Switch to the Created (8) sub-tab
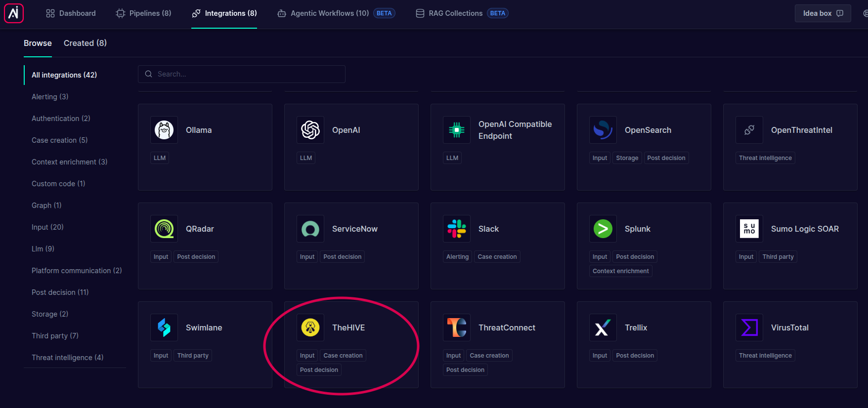The image size is (868, 408). click(85, 43)
